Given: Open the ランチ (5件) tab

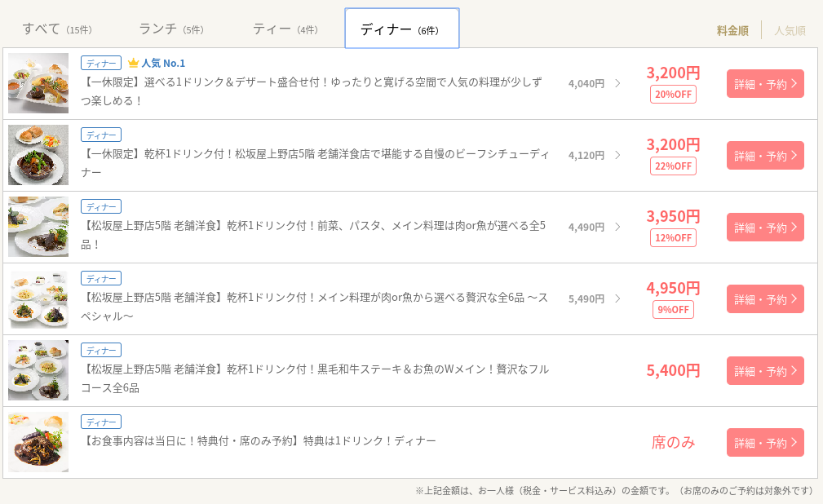Looking at the screenshot, I should (171, 29).
